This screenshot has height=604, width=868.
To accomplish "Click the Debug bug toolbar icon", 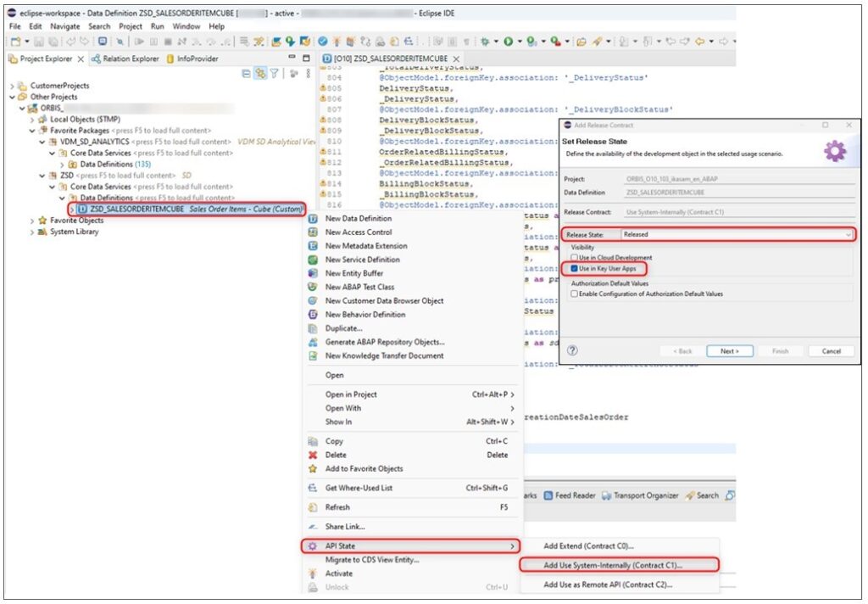I will (x=485, y=42).
